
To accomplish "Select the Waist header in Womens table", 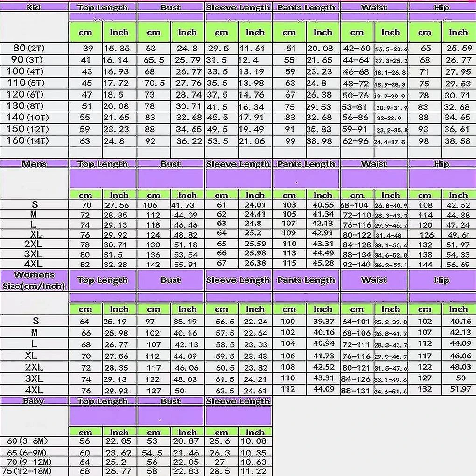I will click(374, 280).
